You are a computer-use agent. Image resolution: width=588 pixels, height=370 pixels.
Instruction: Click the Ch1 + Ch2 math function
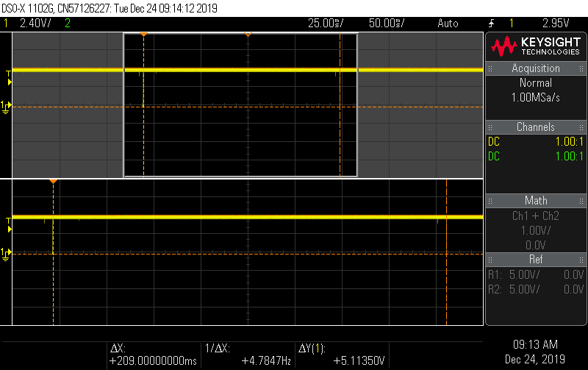[x=536, y=216]
